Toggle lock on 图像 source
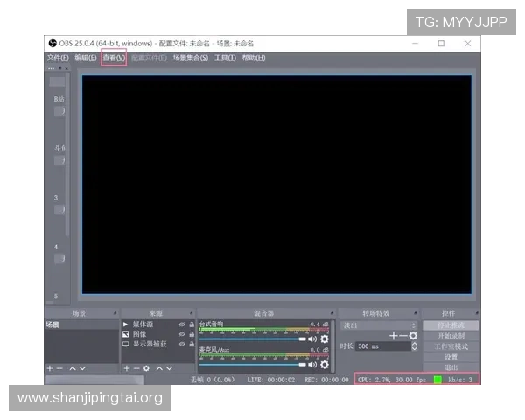The height and width of the screenshot is (420, 525). pos(192,334)
